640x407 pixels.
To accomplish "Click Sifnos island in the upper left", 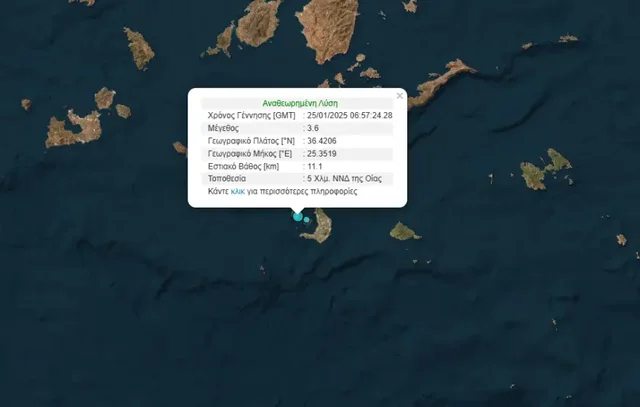I will [139, 47].
